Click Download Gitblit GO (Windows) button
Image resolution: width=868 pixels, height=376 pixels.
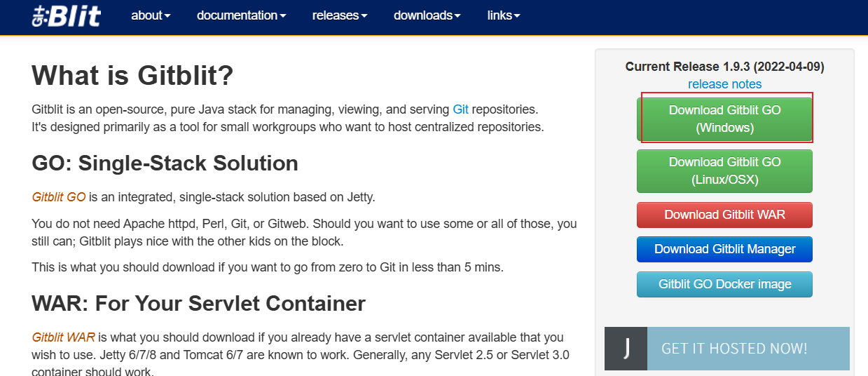click(x=724, y=119)
